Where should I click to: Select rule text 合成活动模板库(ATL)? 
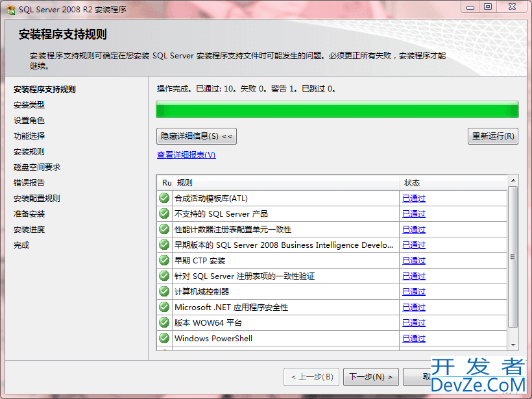211,198
